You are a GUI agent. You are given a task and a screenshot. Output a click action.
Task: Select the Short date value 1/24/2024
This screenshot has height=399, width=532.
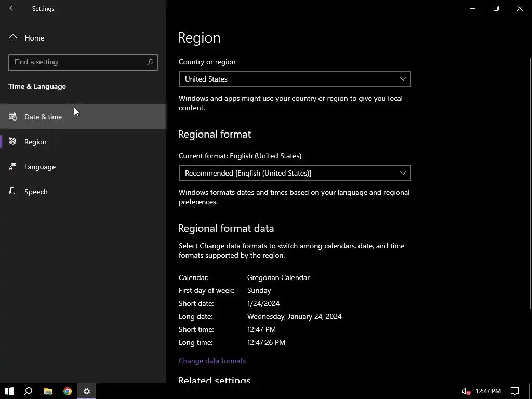(x=263, y=303)
